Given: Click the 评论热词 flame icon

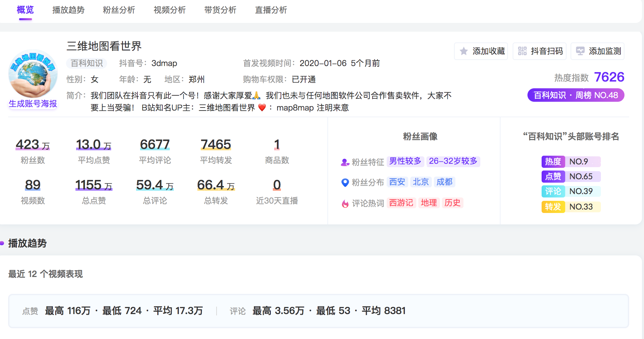Looking at the screenshot, I should [345, 204].
